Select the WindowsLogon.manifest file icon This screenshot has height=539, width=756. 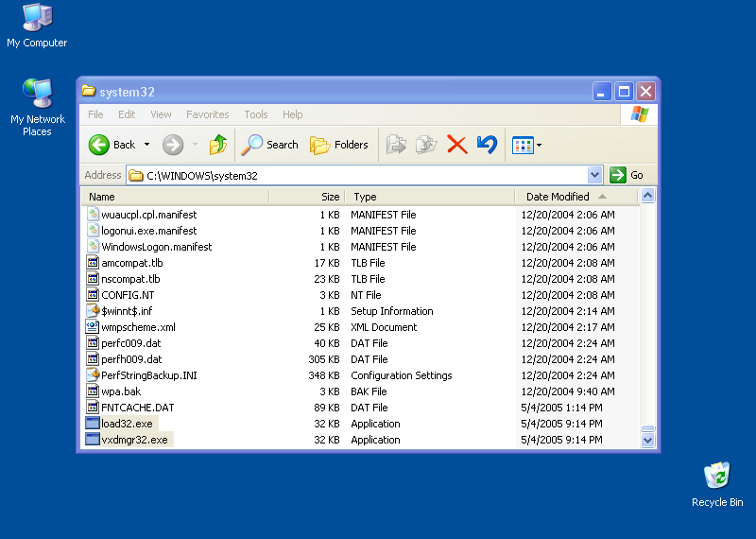(x=93, y=246)
